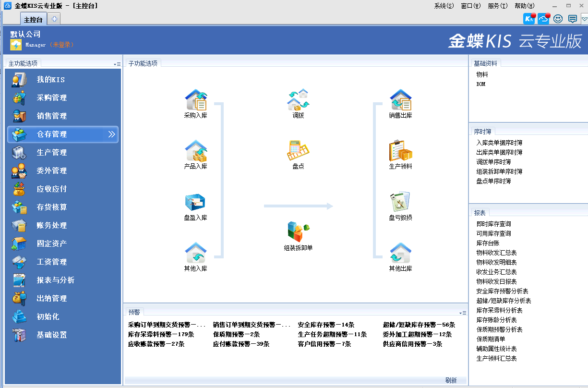Open the 帮助(H) menu
Viewport: 588px width, 388px height.
[x=524, y=6]
